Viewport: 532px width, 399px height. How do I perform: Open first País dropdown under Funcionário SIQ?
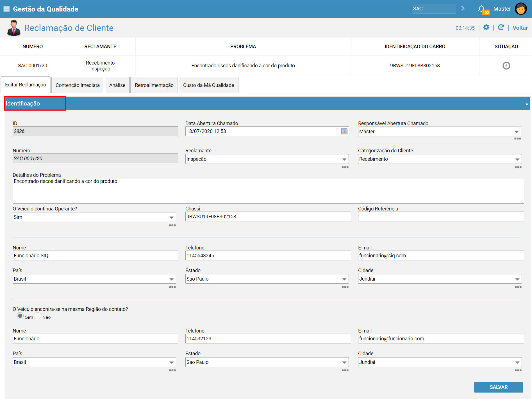point(94,279)
